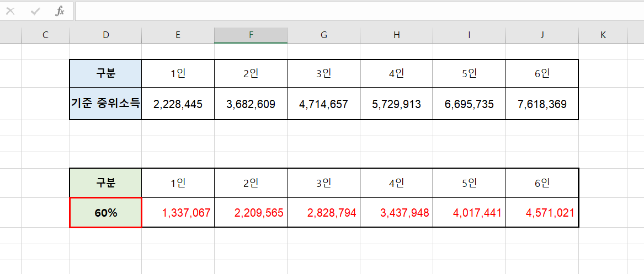Select column E header
This screenshot has width=644, height=274.
[178, 35]
